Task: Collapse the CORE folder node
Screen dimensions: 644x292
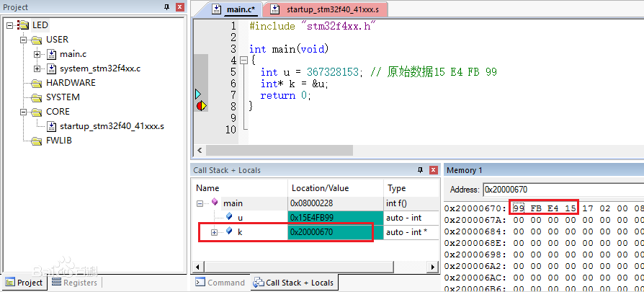Action: (23, 112)
